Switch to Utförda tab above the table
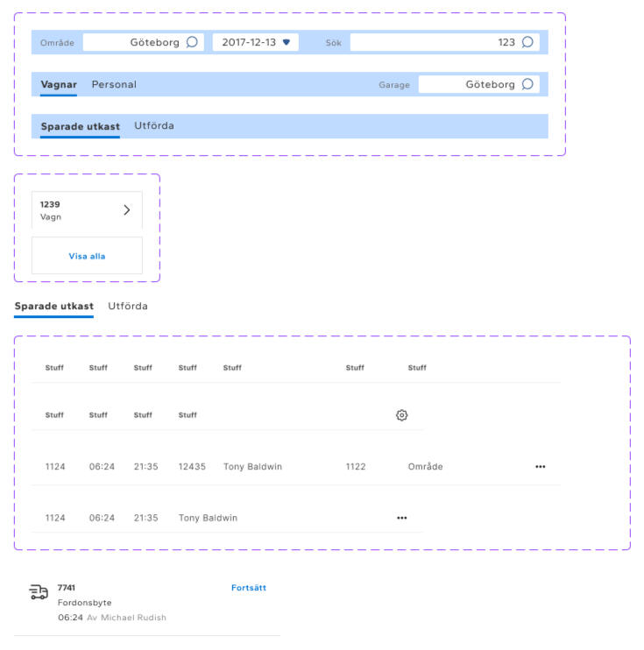This screenshot has height=650, width=644. pos(128,307)
